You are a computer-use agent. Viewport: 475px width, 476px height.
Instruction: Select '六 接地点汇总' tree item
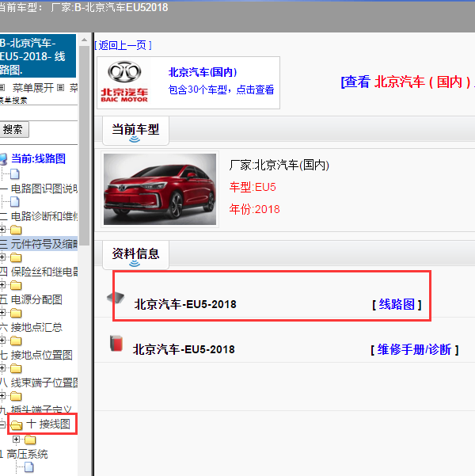click(31, 327)
